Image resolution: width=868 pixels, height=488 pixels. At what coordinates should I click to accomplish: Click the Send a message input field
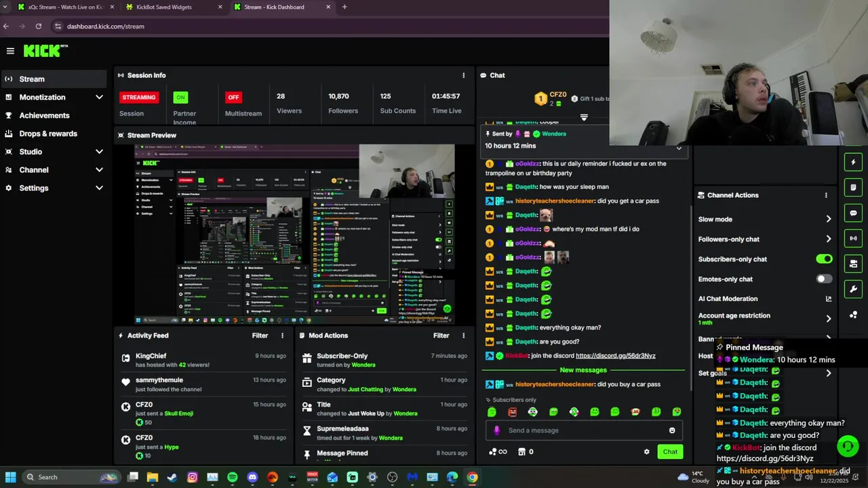pos(584,430)
